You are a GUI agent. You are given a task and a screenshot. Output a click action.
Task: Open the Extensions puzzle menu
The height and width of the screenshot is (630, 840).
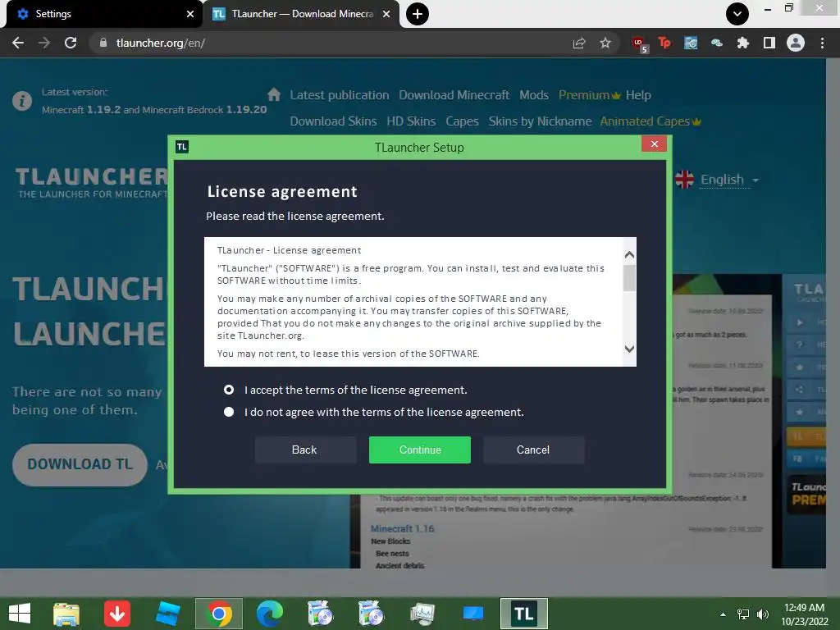743,43
